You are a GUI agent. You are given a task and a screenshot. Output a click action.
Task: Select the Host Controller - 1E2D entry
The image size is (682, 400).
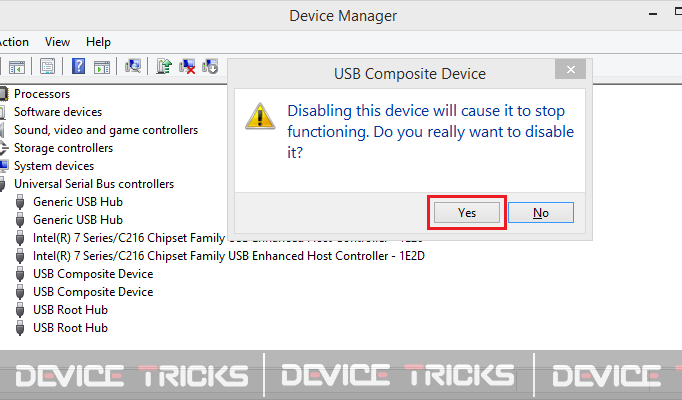point(229,256)
